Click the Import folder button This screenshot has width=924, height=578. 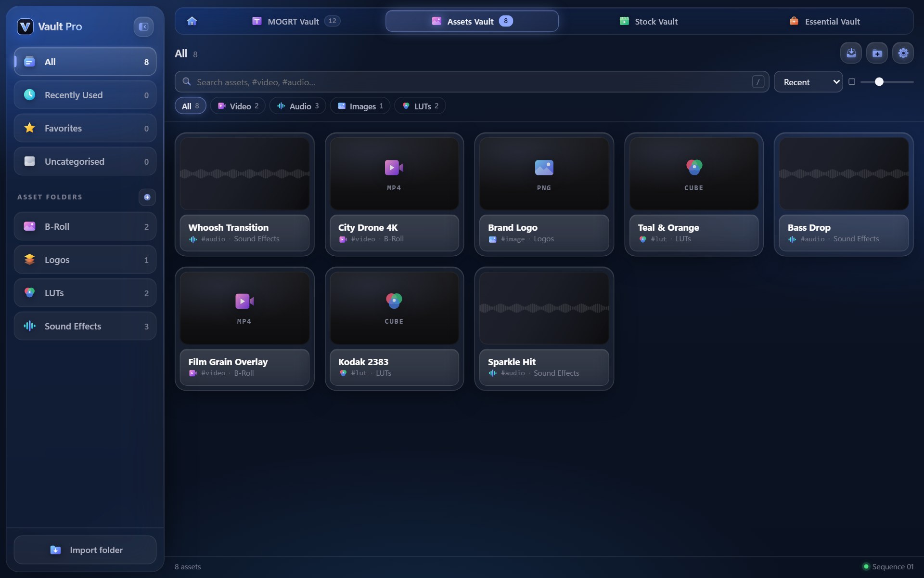(x=85, y=550)
